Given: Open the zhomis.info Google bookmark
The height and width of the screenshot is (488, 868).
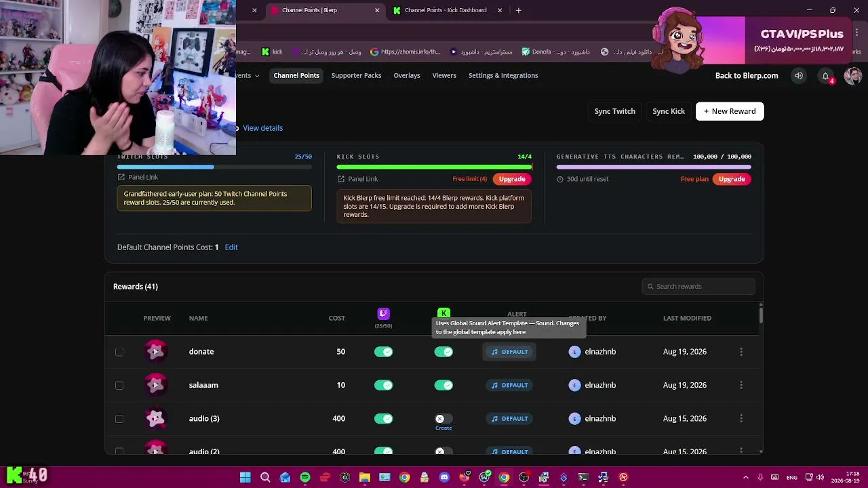Looking at the screenshot, I should coord(405,52).
